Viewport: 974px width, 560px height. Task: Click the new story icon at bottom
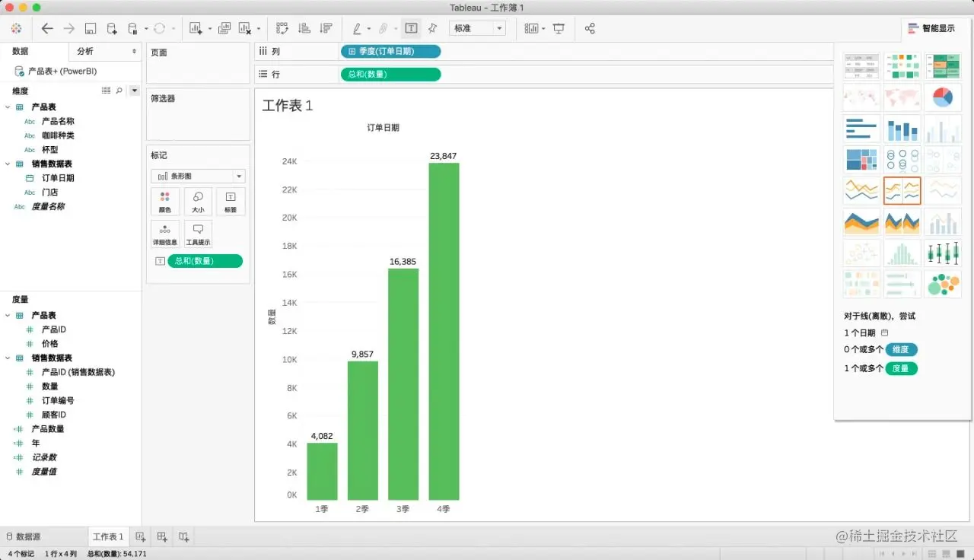click(183, 536)
